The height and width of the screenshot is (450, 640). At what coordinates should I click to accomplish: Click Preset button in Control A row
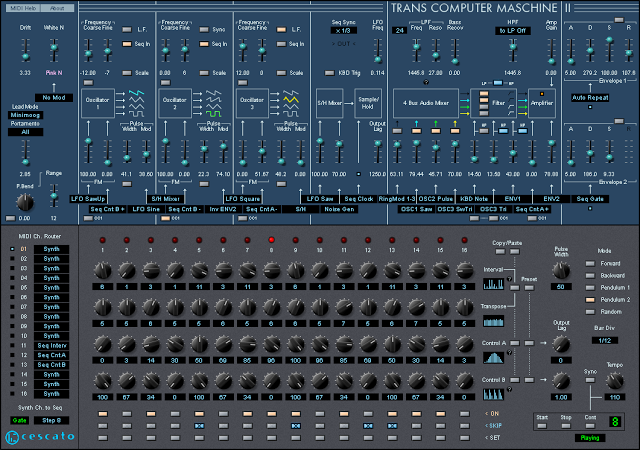coord(529,343)
